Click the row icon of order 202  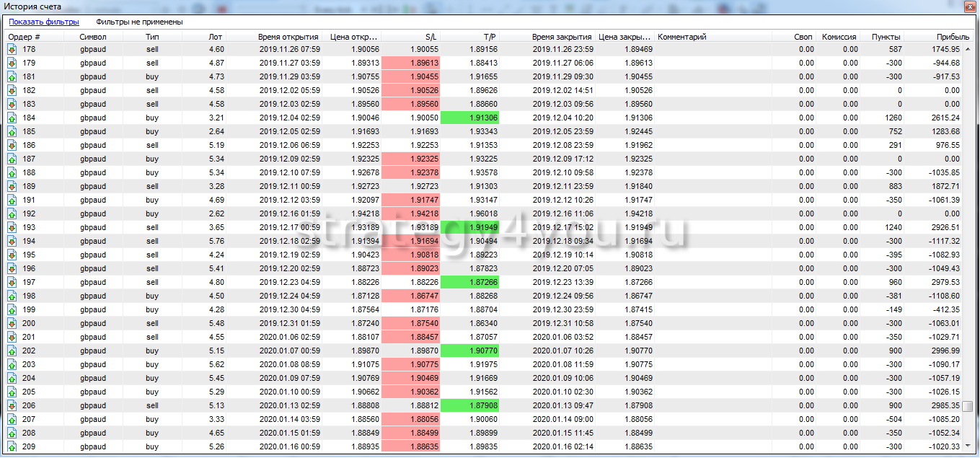pos(12,351)
